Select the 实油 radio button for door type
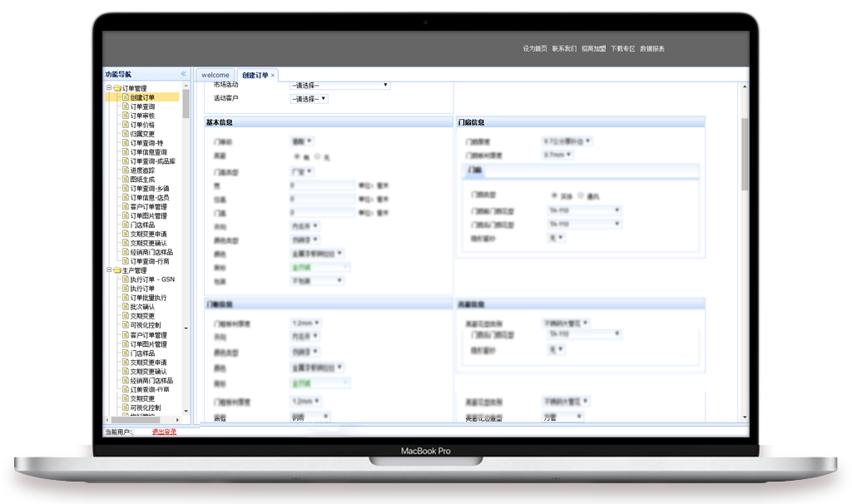This screenshot has width=852, height=504. (x=555, y=195)
